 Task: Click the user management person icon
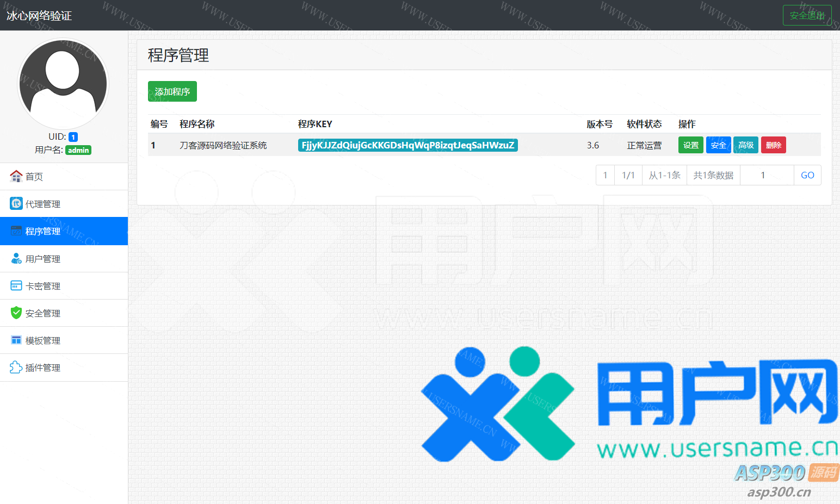coord(16,258)
